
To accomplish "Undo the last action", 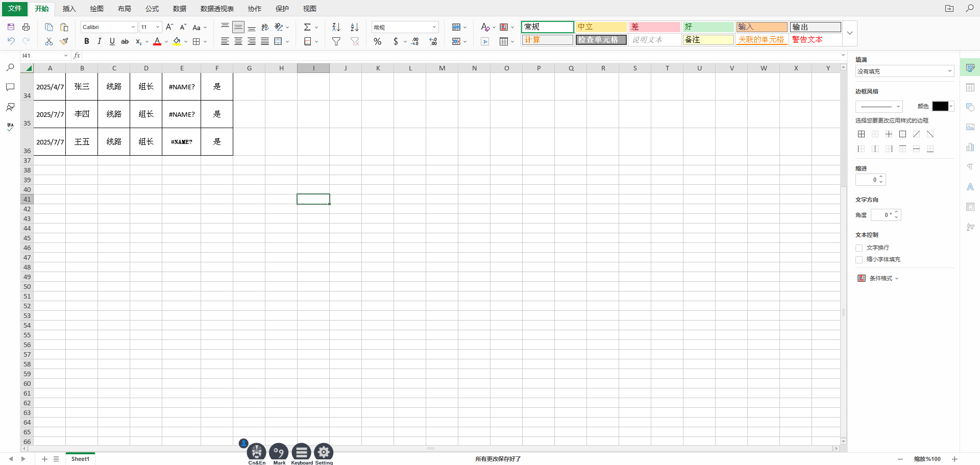I will [11, 41].
